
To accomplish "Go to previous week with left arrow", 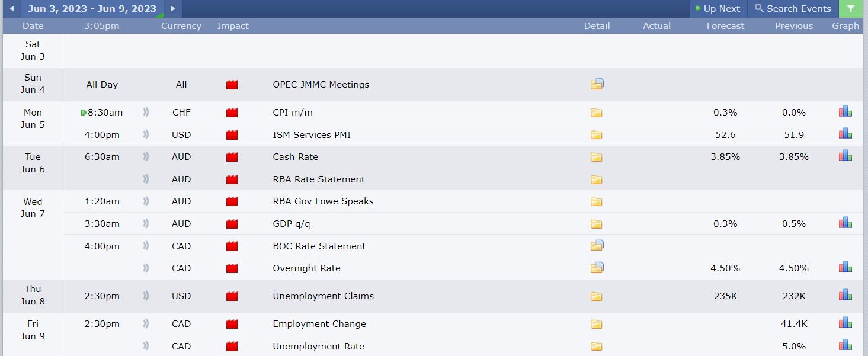I will [12, 9].
